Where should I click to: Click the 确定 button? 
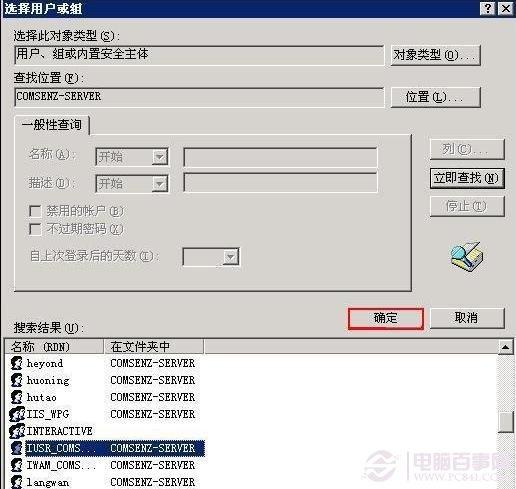pos(386,318)
